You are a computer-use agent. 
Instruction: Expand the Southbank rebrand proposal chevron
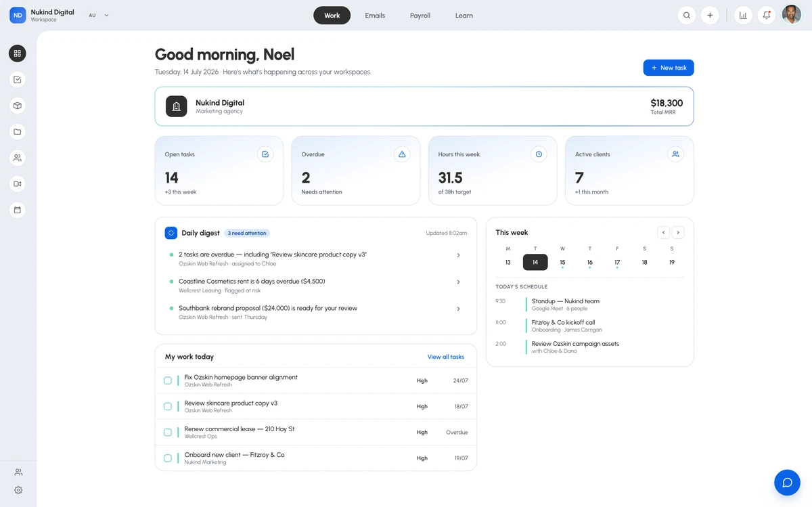(x=458, y=309)
